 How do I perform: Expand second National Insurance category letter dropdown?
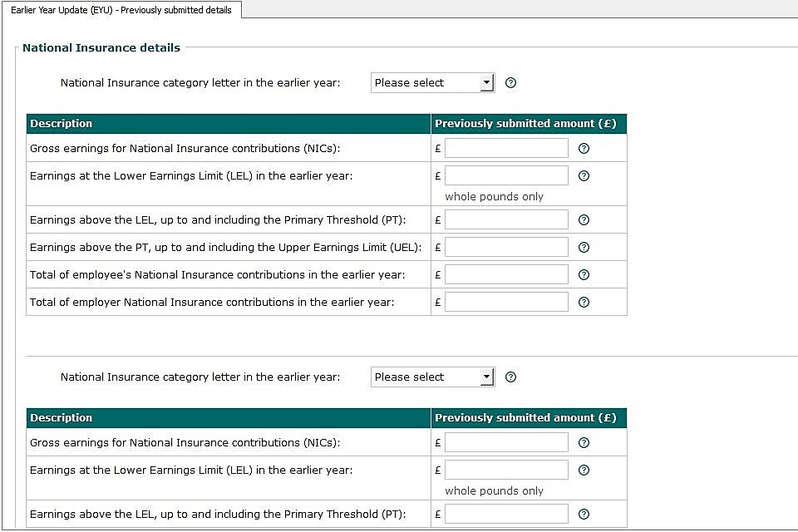click(x=432, y=377)
